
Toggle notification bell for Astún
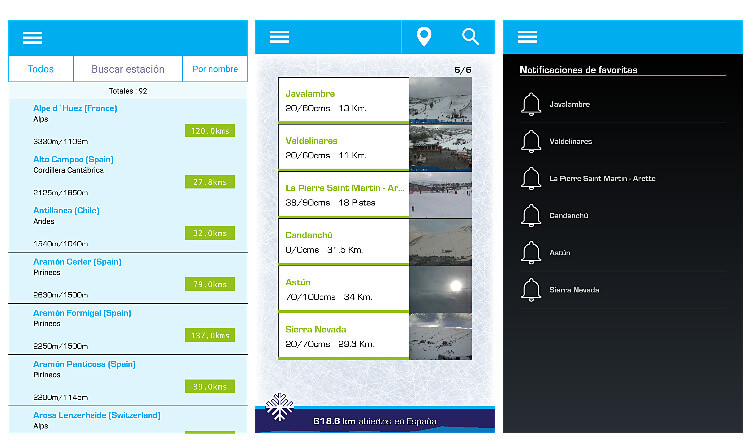pos(531,253)
